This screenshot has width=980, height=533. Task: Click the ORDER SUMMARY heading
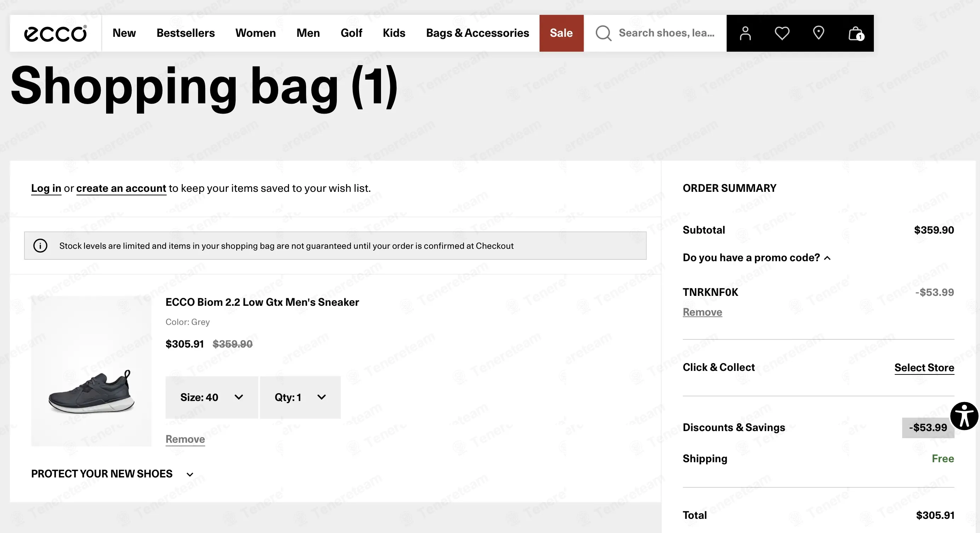click(729, 188)
